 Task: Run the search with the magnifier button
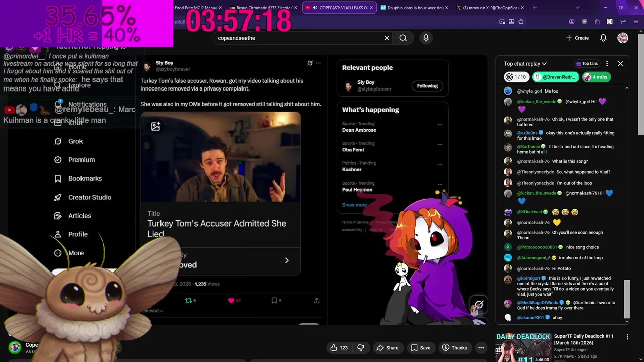tap(403, 38)
